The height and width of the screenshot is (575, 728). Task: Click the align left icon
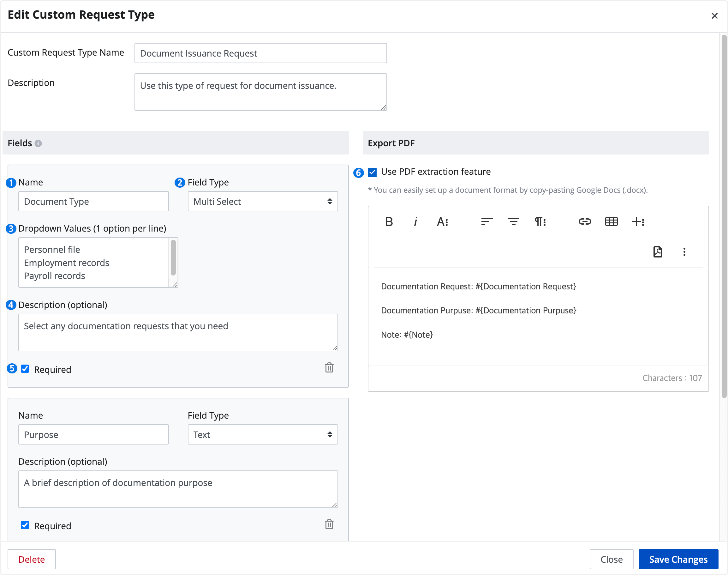(x=486, y=221)
